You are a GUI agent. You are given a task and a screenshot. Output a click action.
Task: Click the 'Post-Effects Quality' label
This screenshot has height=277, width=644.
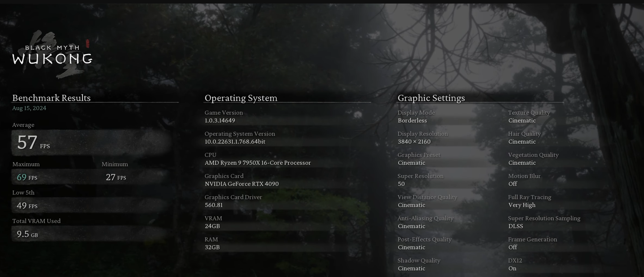pyautogui.click(x=424, y=239)
